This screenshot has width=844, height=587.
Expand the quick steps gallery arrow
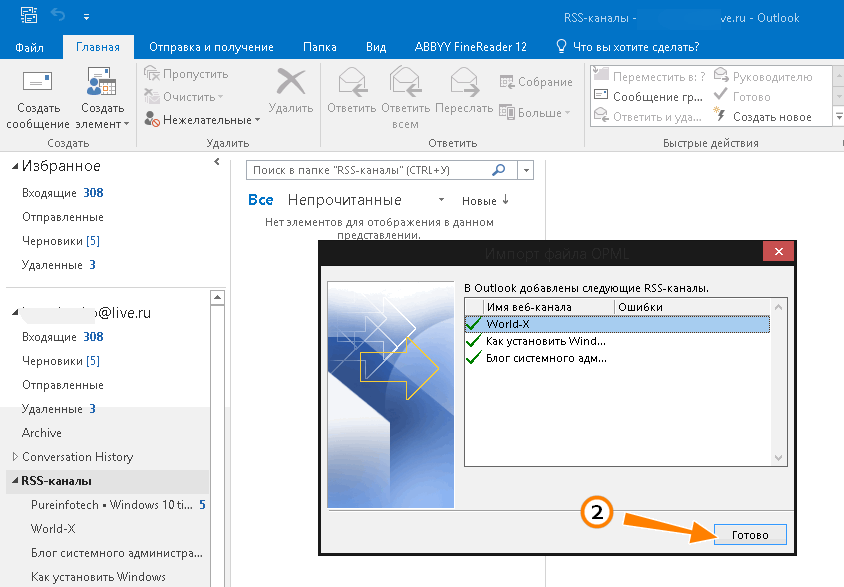pyautogui.click(x=839, y=117)
